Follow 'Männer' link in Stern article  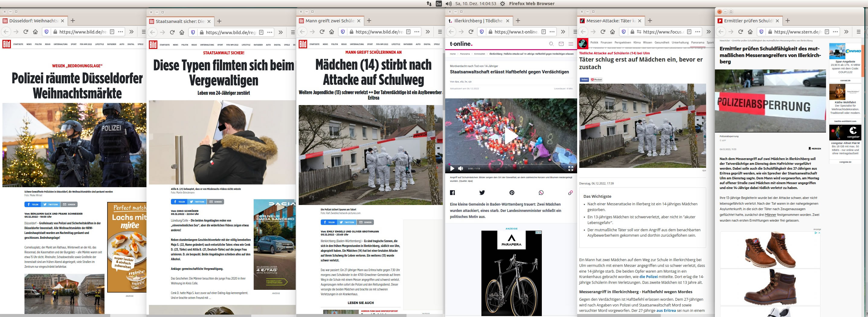point(770,215)
